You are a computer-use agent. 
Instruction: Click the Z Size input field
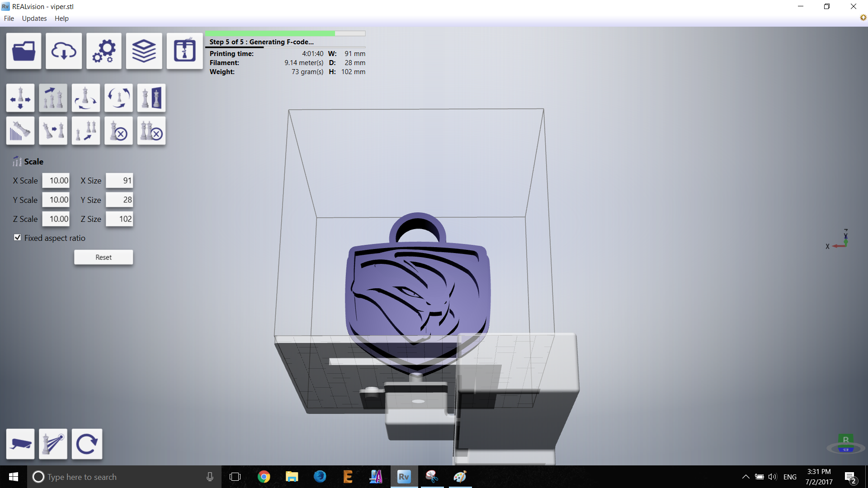coord(119,219)
